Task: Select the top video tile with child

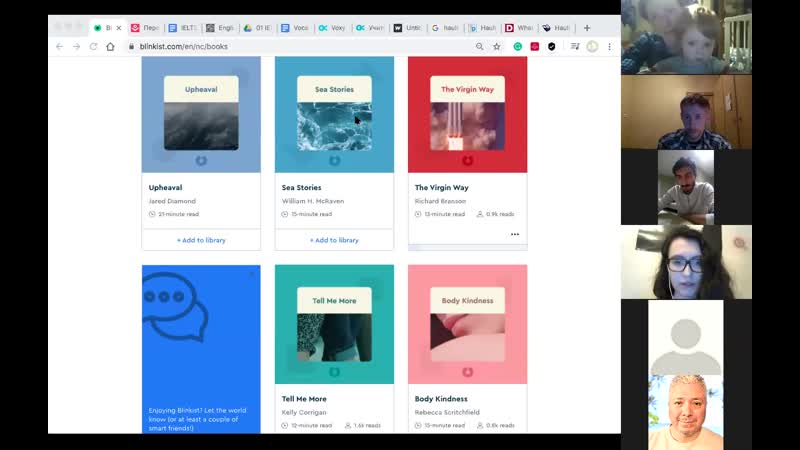Action: coord(686,37)
